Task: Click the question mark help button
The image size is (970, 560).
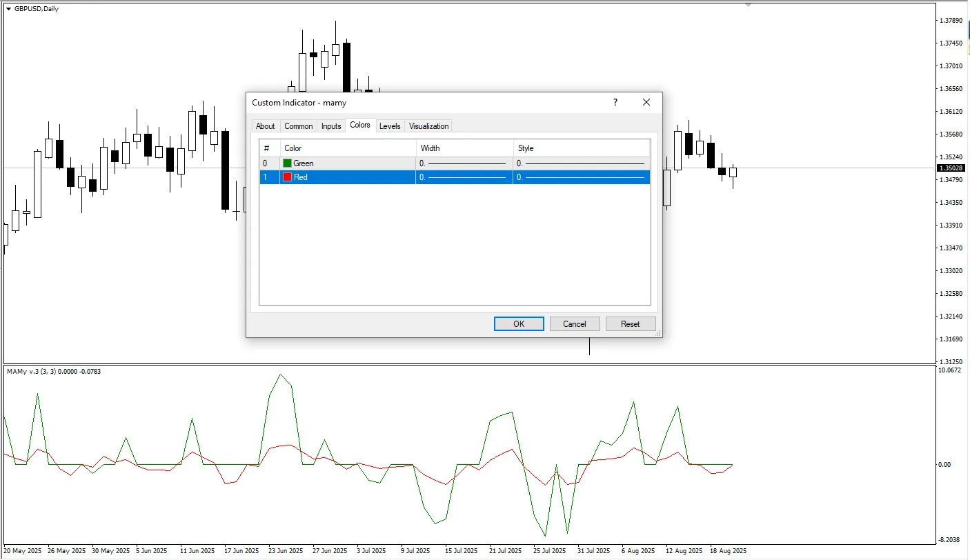Action: pyautogui.click(x=615, y=102)
